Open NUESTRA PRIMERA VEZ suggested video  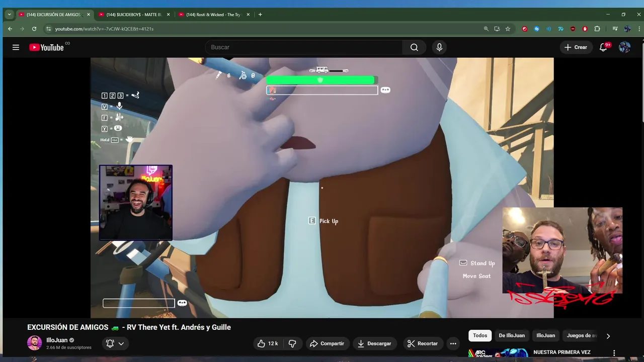[x=561, y=352]
